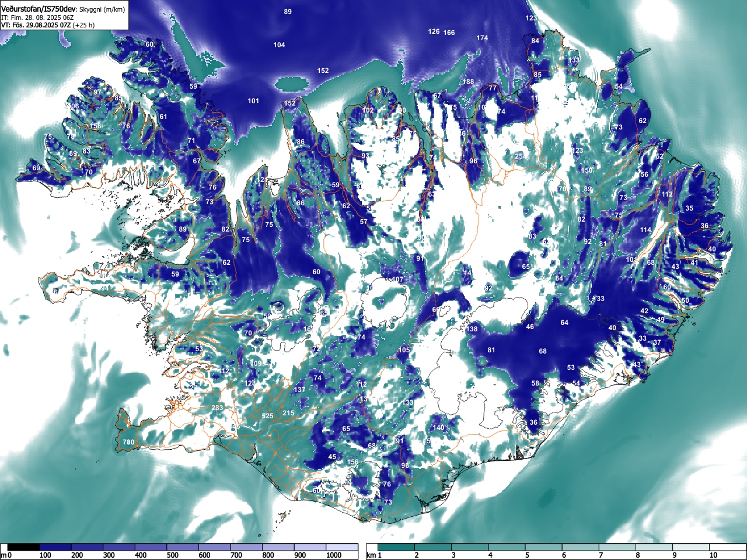This screenshot has width=747, height=560.
Task: Click the 114 visibility value on map
Action: [x=645, y=230]
